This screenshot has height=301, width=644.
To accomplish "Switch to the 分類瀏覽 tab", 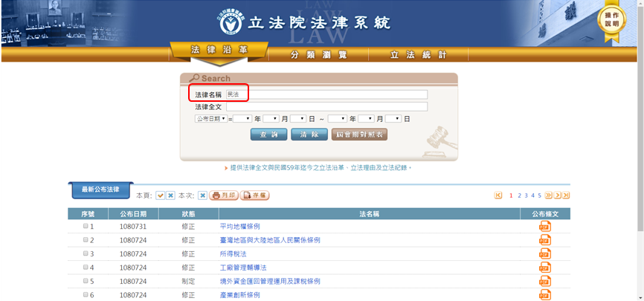I will point(318,55).
